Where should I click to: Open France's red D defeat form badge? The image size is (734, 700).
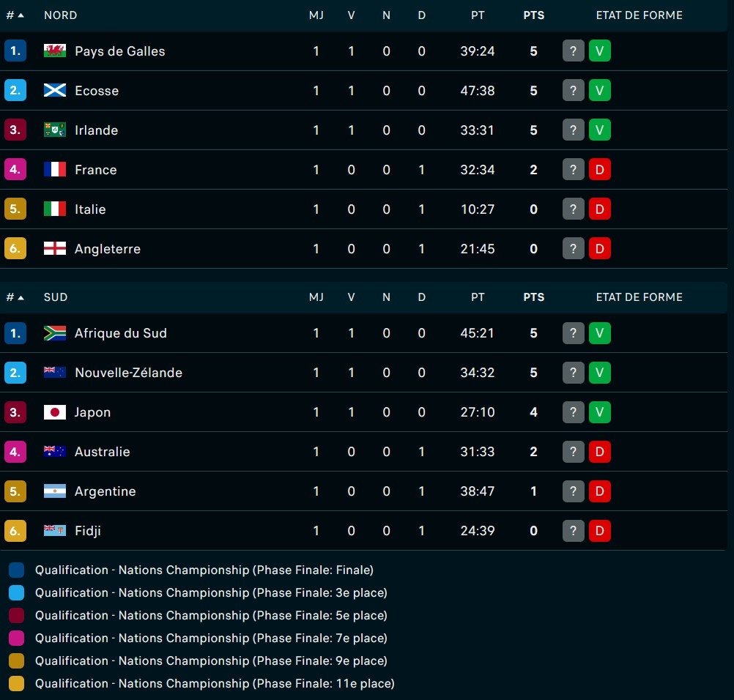(x=600, y=169)
